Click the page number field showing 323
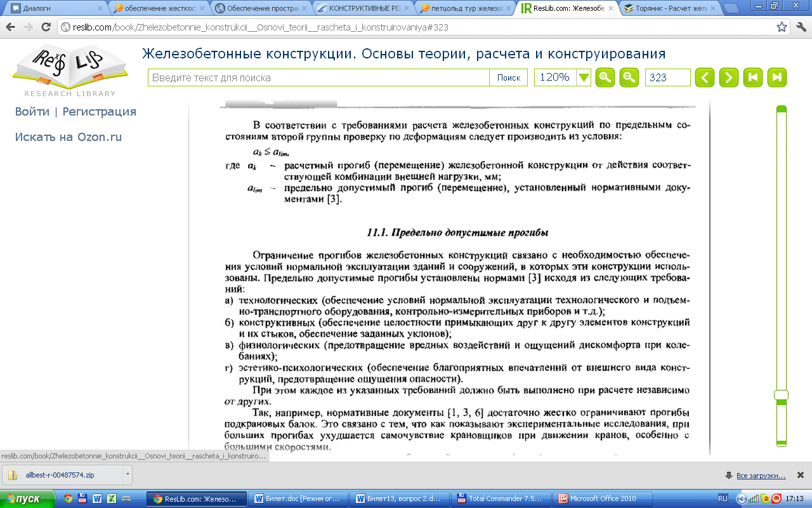 pyautogui.click(x=667, y=77)
